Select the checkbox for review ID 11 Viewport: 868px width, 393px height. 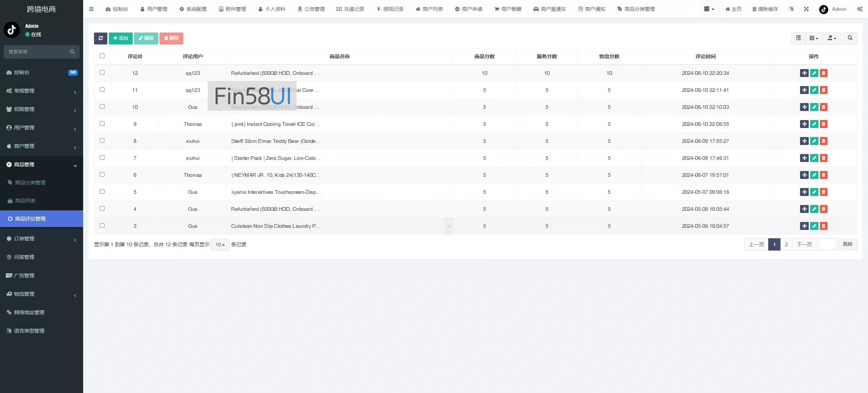click(102, 90)
